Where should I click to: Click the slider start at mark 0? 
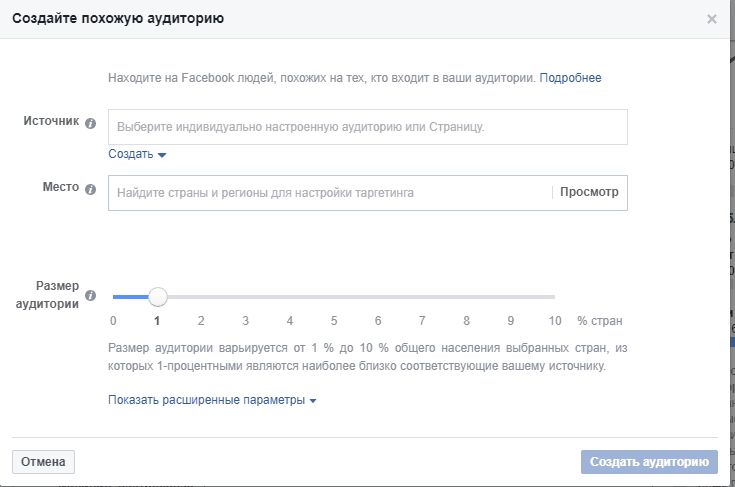[x=114, y=297]
